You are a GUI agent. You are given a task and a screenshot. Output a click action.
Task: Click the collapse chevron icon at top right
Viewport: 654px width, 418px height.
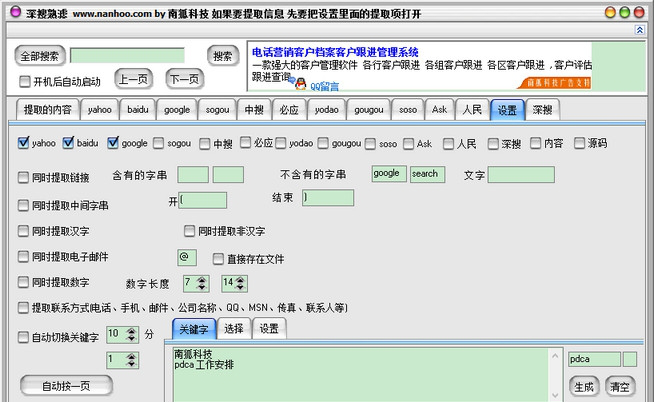(639, 30)
